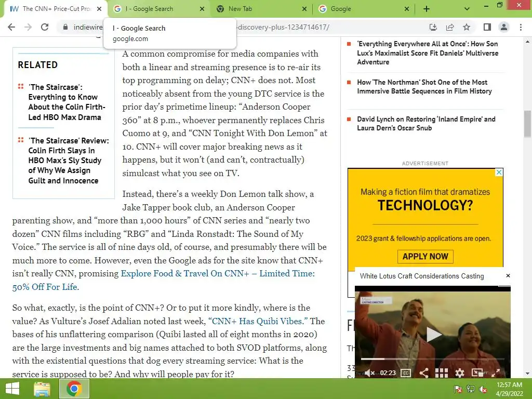
Task: Close the White Lotus floating video
Action: pyautogui.click(x=508, y=276)
